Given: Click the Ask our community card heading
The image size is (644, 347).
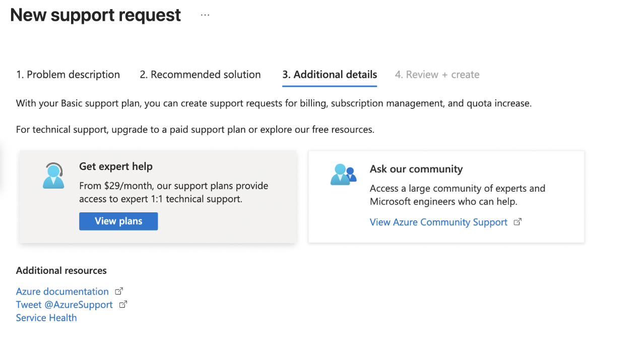Looking at the screenshot, I should (x=416, y=169).
